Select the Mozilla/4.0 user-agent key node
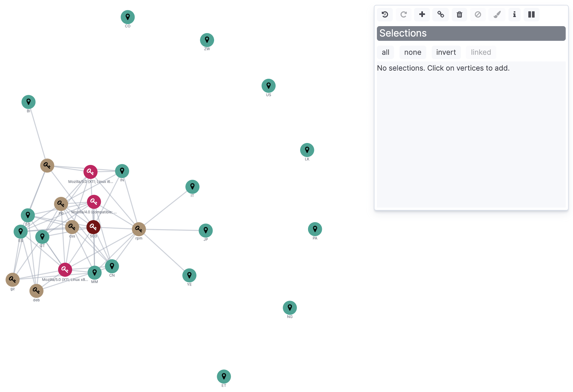Screen dimensions: 573x392 point(94,201)
